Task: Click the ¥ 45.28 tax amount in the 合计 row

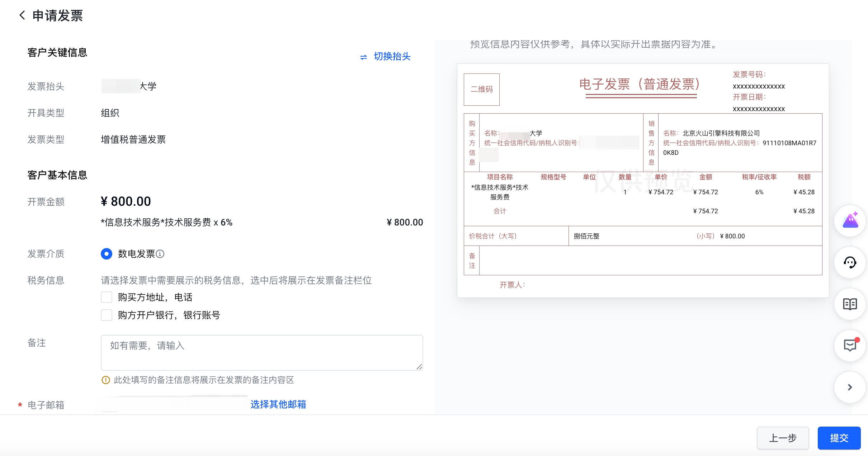Action: tap(804, 211)
